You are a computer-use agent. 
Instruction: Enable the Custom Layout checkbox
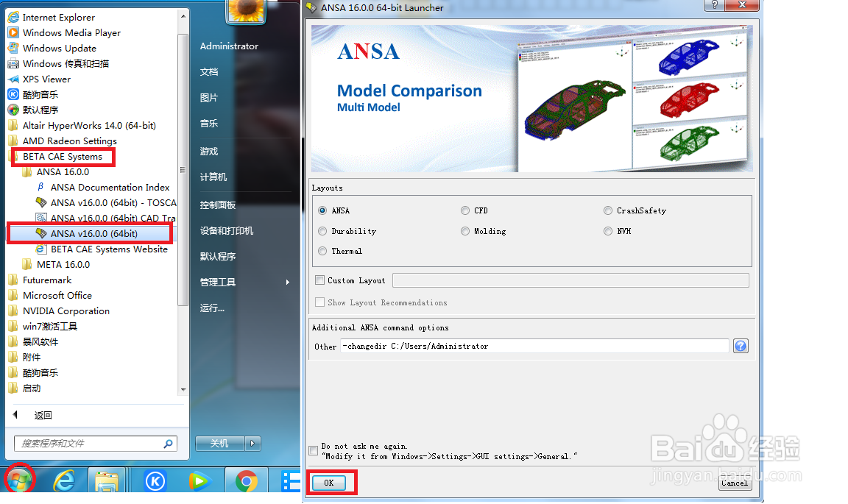[320, 280]
